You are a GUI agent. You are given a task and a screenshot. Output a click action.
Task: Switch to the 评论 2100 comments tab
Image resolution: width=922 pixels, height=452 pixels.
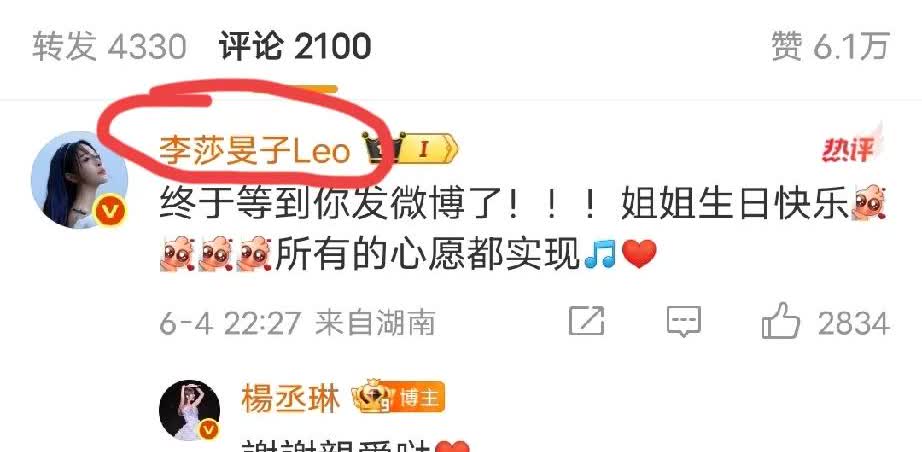coord(295,46)
